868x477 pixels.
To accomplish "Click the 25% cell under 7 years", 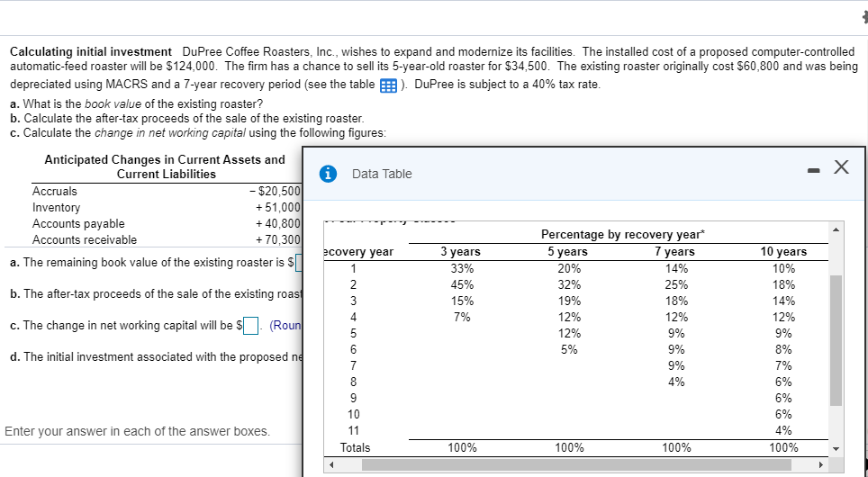I will (676, 285).
